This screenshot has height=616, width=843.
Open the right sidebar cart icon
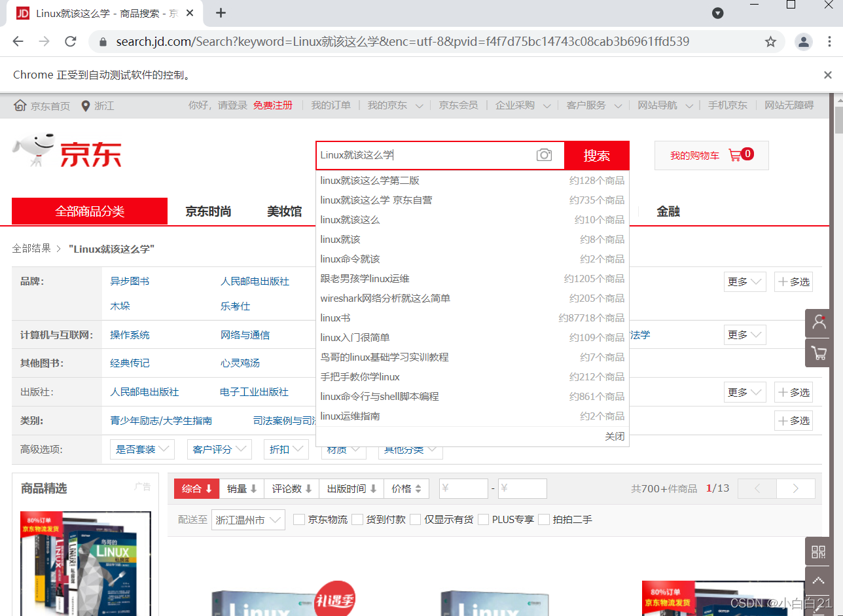[819, 353]
